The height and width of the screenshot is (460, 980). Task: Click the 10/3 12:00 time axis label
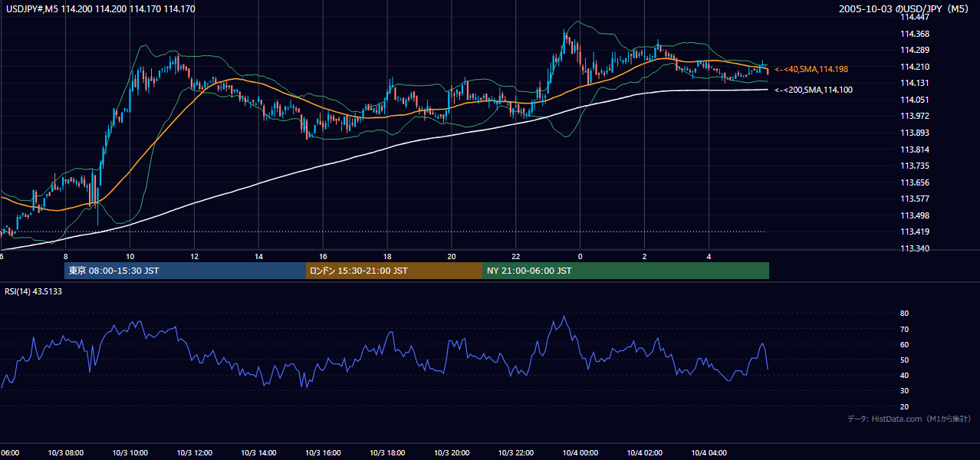(x=194, y=453)
